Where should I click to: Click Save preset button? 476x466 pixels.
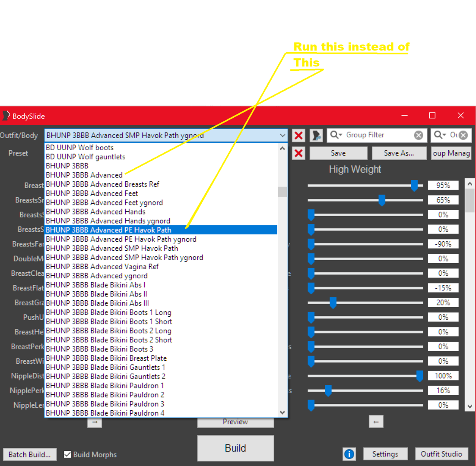338,153
